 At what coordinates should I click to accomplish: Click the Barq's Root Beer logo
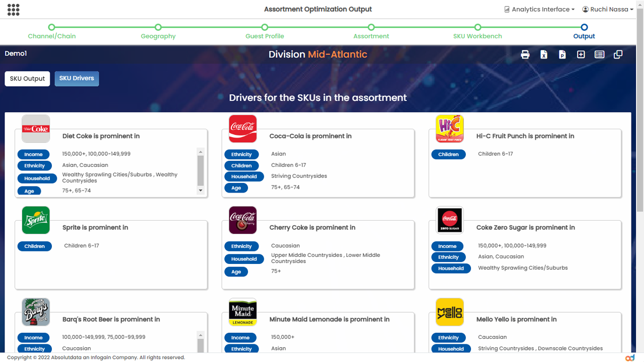point(36,312)
